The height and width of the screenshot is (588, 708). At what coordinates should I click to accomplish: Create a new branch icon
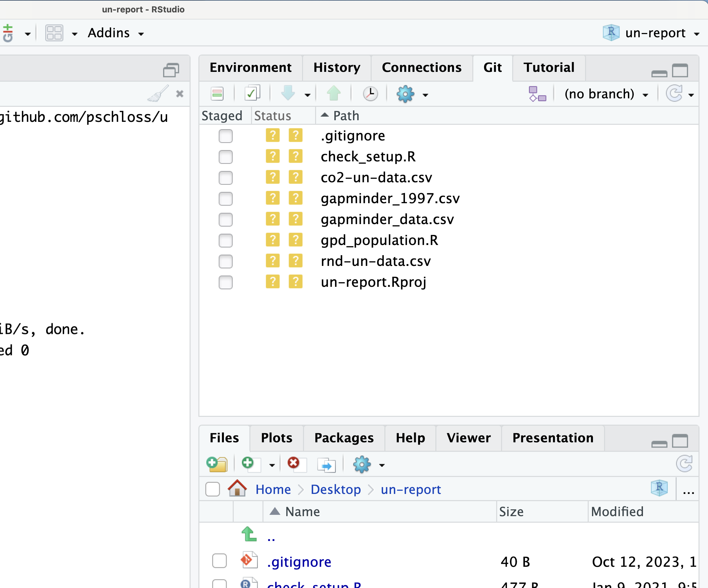click(537, 94)
